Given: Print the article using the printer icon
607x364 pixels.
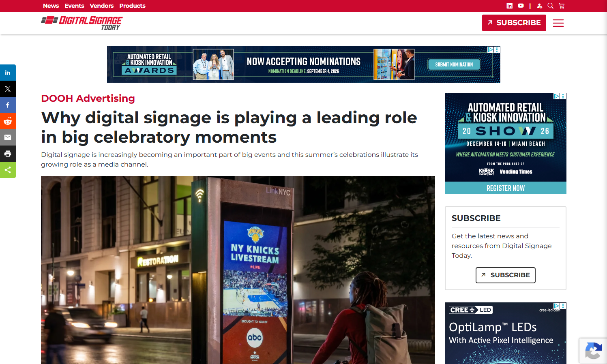Looking at the screenshot, I should pyautogui.click(x=8, y=154).
